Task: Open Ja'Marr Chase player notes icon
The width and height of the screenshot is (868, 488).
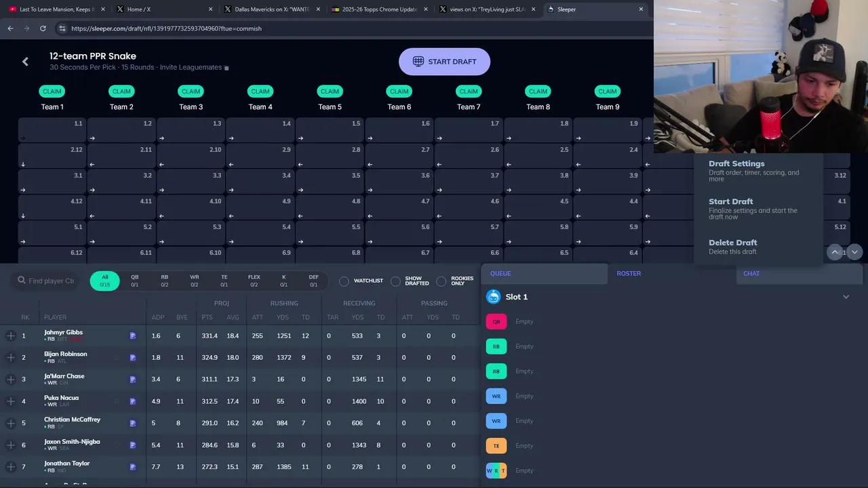Action: click(x=133, y=380)
